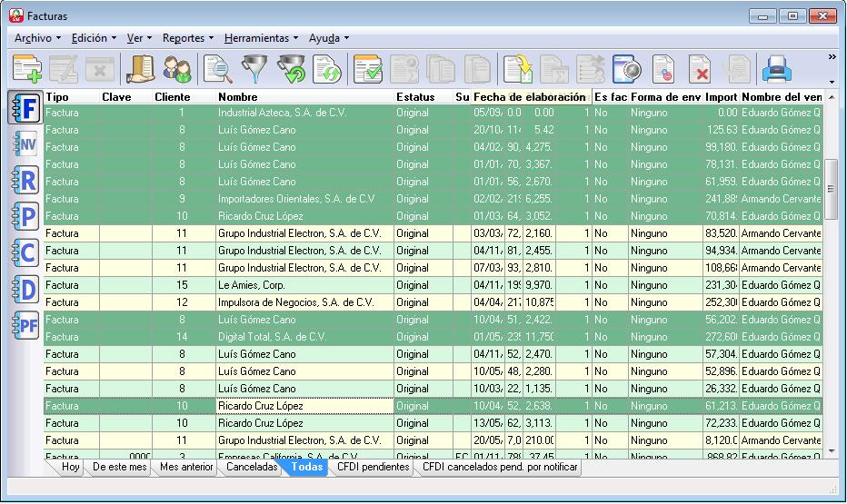Open the Herramientas menu
This screenshot has width=847, height=504.
coord(261,38)
